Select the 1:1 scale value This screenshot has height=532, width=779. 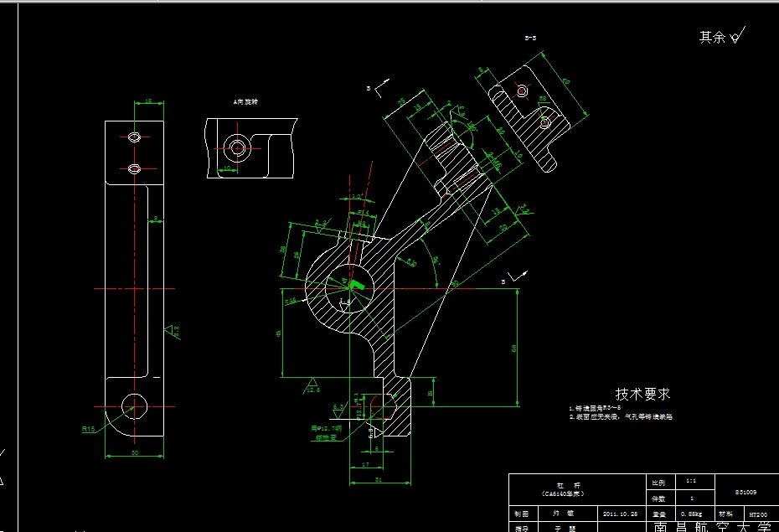691,481
